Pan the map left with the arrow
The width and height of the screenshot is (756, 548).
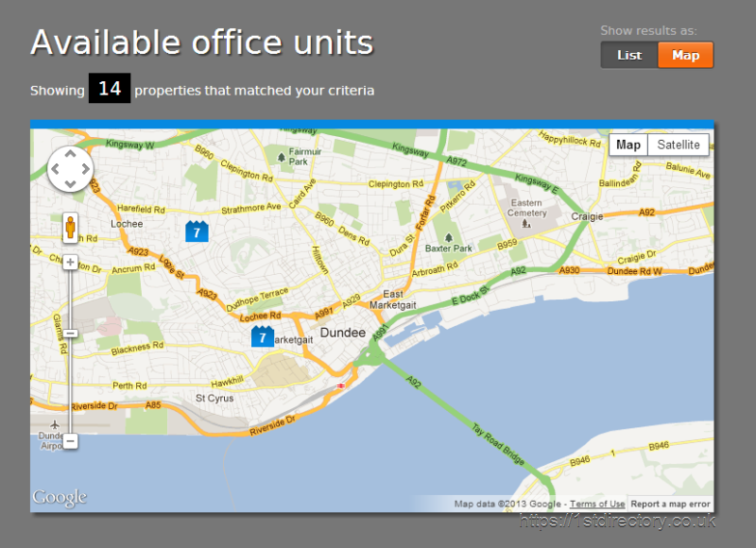click(55, 169)
